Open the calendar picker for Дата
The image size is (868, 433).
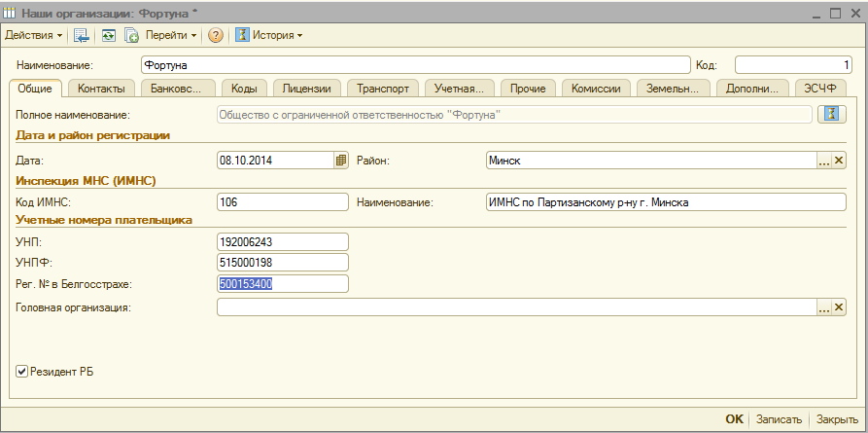coord(340,161)
